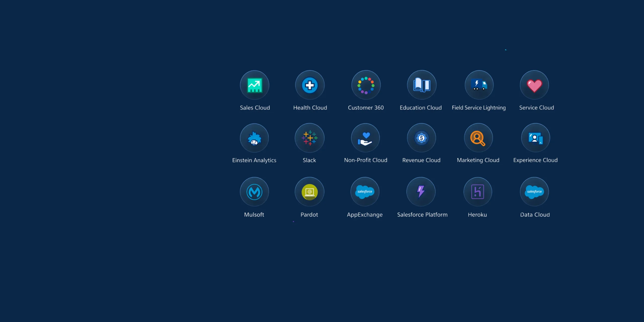Open the Revenue Cloud dollar icon
644x322 pixels.
(x=421, y=138)
